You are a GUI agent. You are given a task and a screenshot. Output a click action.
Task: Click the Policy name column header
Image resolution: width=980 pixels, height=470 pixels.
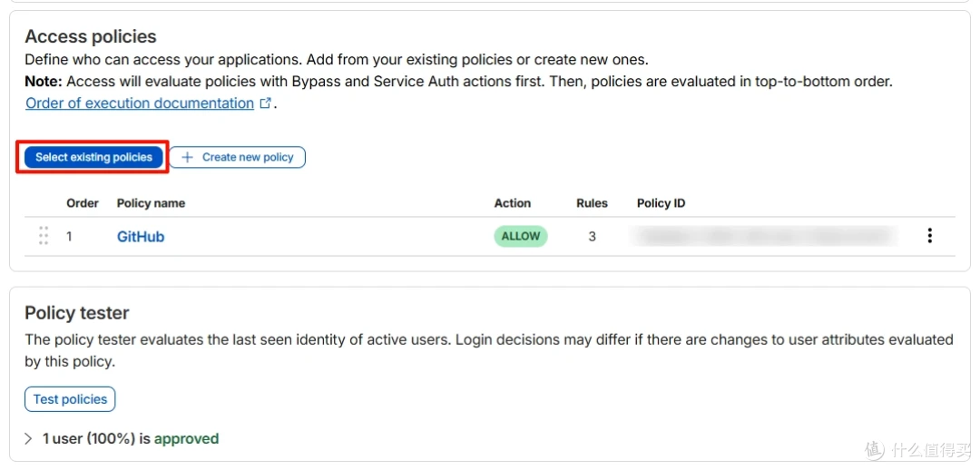151,203
